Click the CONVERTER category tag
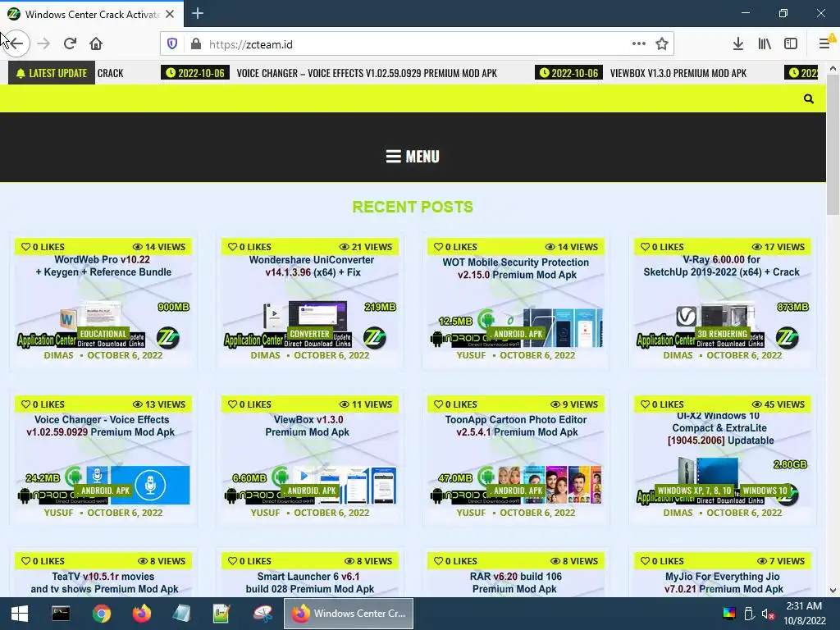The width and height of the screenshot is (840, 630). pyautogui.click(x=309, y=334)
